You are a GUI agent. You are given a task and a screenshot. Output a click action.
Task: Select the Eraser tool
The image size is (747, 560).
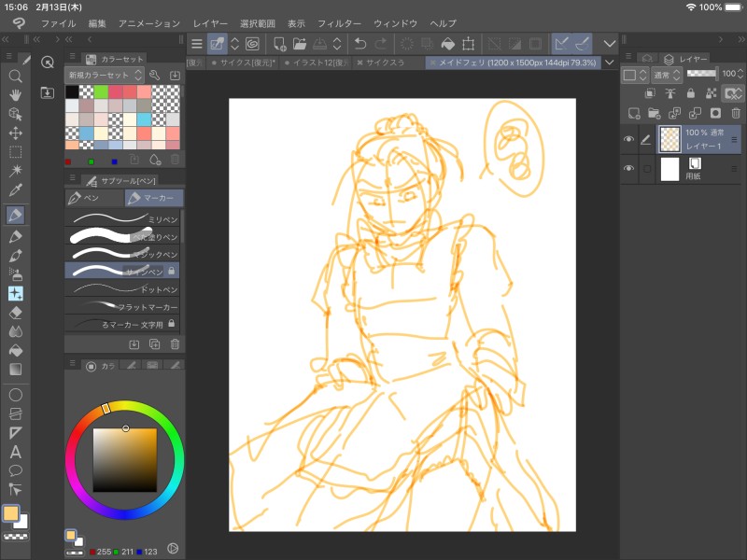coord(15,313)
